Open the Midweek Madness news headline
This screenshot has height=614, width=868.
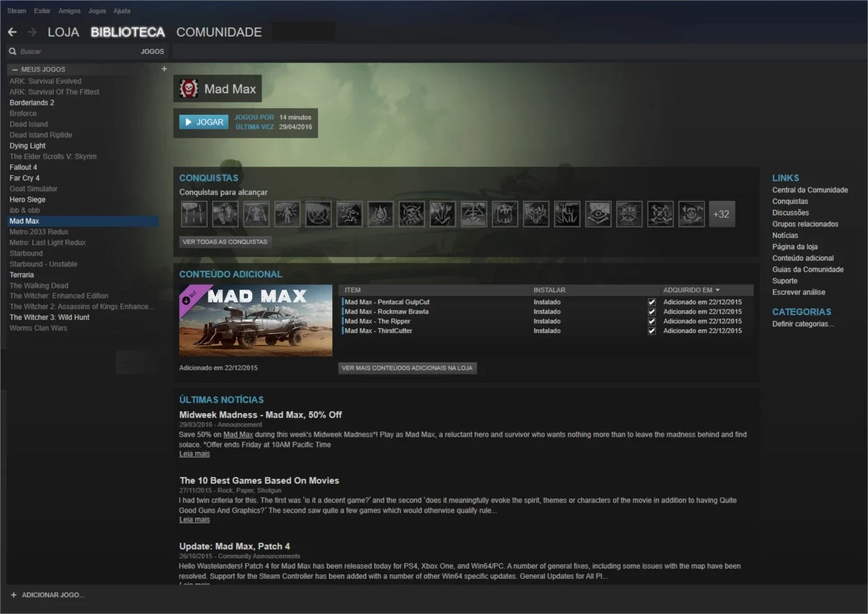coord(260,415)
